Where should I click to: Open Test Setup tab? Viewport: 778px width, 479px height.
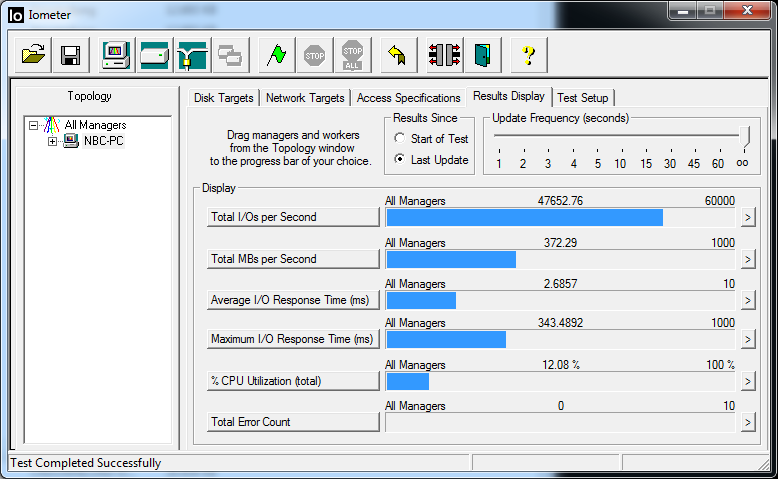point(583,98)
